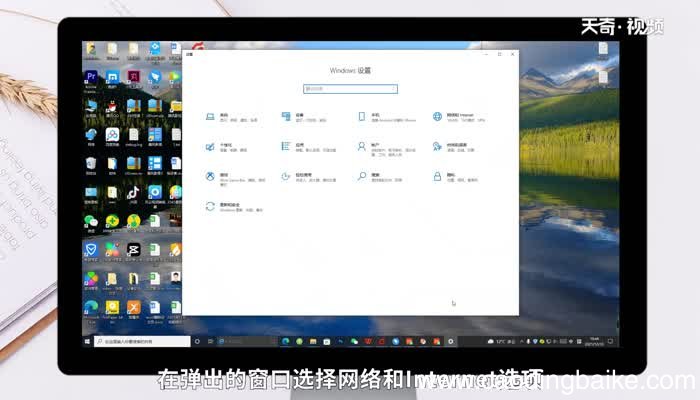Open the Apps (应用) settings category
Image resolution: width=700 pixels, height=400 pixels.
click(308, 147)
